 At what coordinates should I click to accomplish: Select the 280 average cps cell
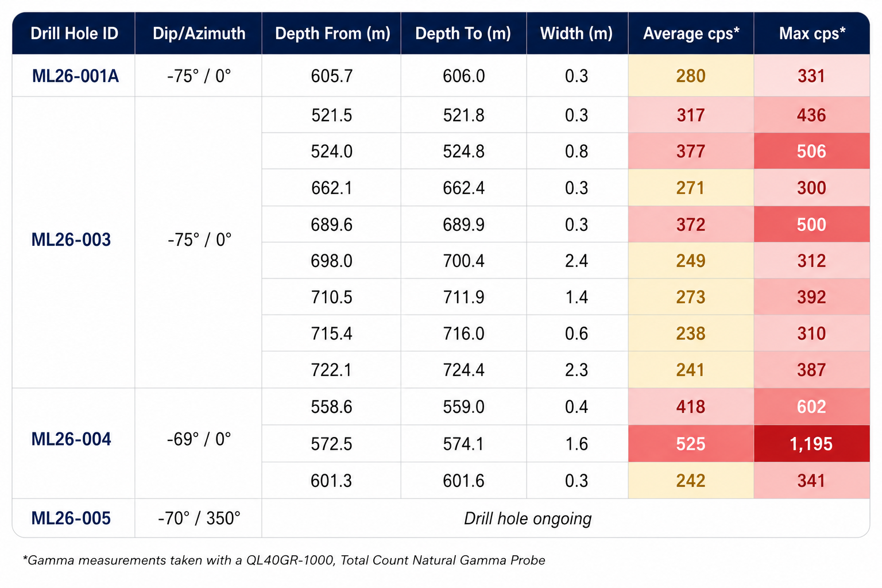click(x=691, y=76)
